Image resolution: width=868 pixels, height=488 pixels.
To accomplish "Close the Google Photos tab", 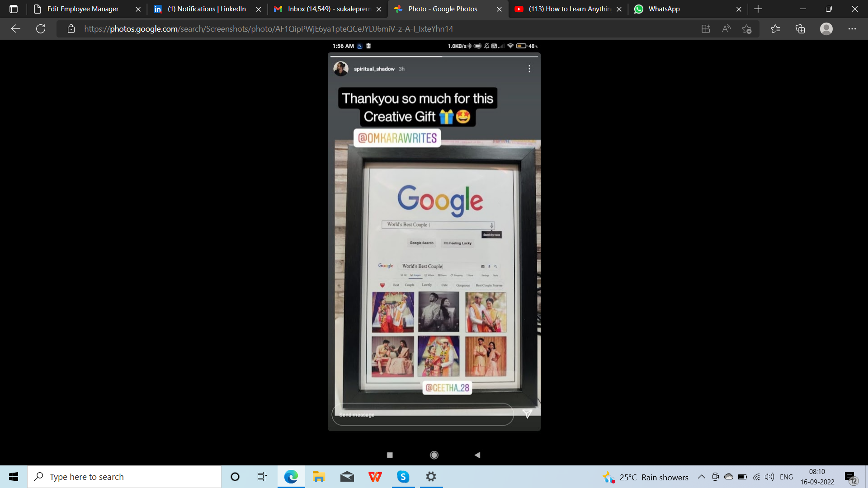I will (x=499, y=9).
